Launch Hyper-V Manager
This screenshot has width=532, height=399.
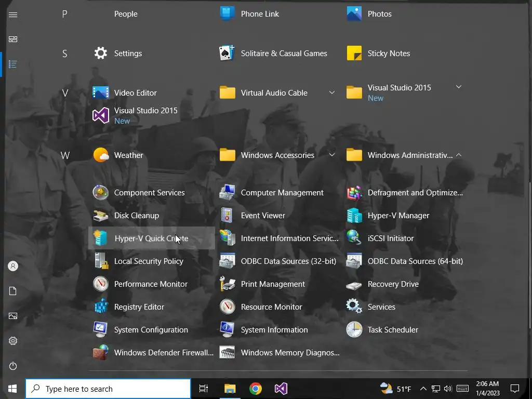coord(405,216)
